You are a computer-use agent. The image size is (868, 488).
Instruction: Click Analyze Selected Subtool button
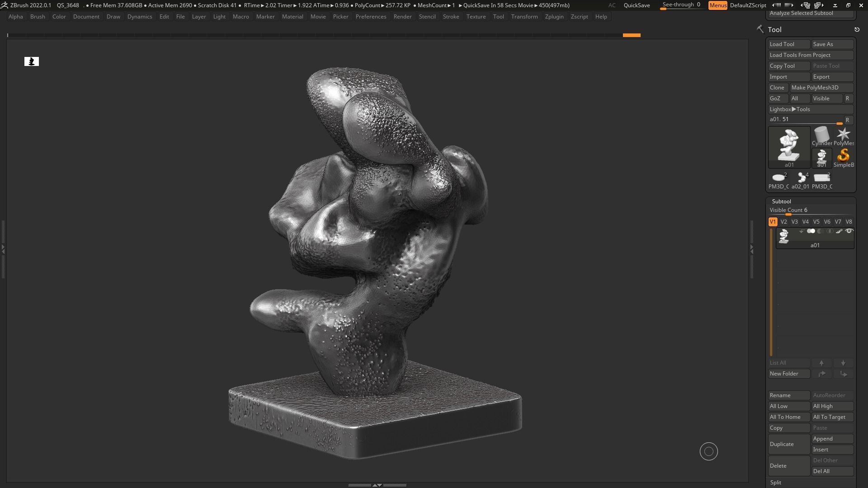[811, 13]
